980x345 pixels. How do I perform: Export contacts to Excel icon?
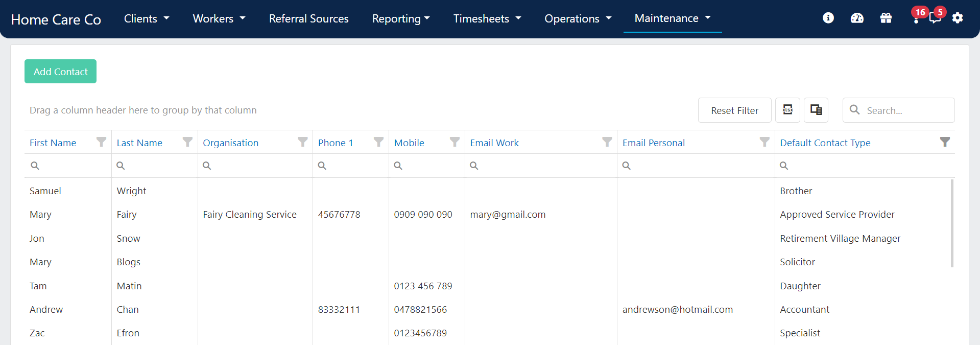[787, 110]
